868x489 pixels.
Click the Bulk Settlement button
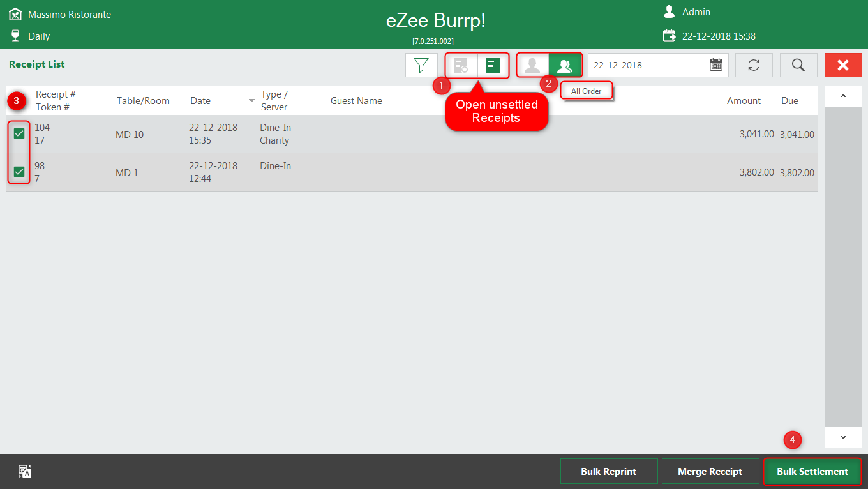pos(812,471)
